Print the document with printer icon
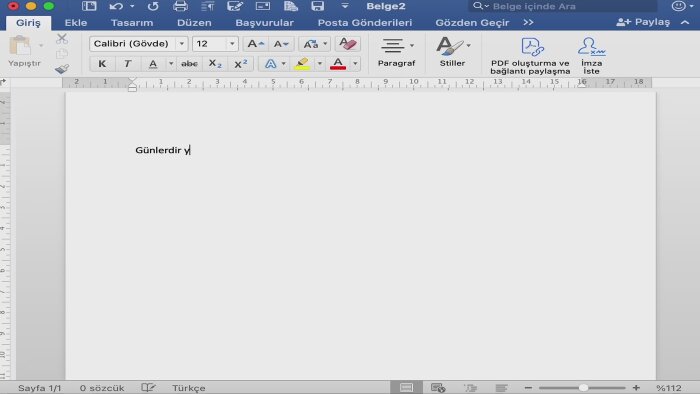This screenshot has height=394, width=700. (x=180, y=6)
